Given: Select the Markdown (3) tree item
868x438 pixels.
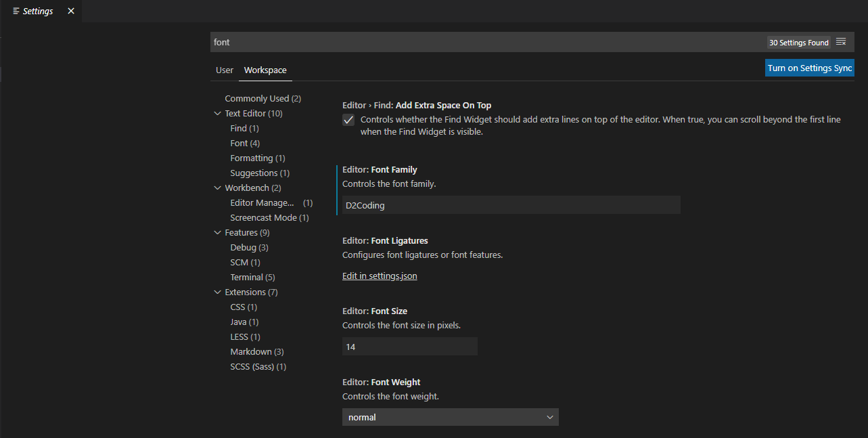Looking at the screenshot, I should (257, 351).
